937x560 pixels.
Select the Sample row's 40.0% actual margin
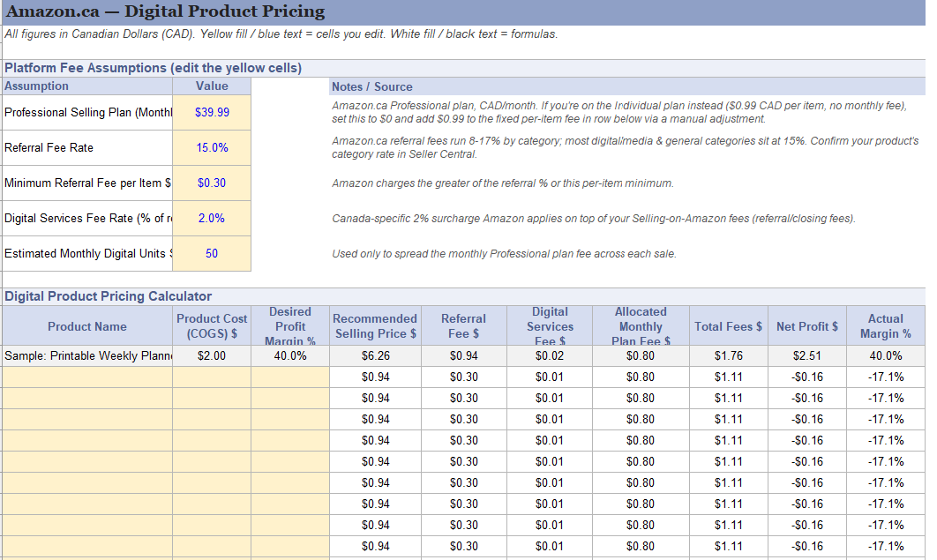click(x=886, y=355)
